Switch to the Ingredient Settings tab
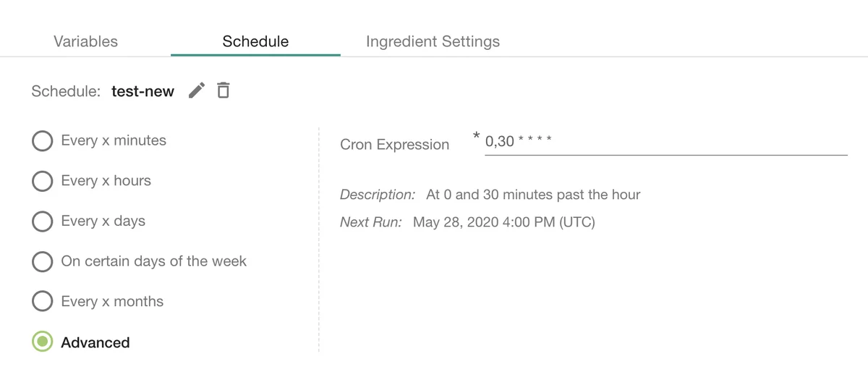 coord(433,41)
